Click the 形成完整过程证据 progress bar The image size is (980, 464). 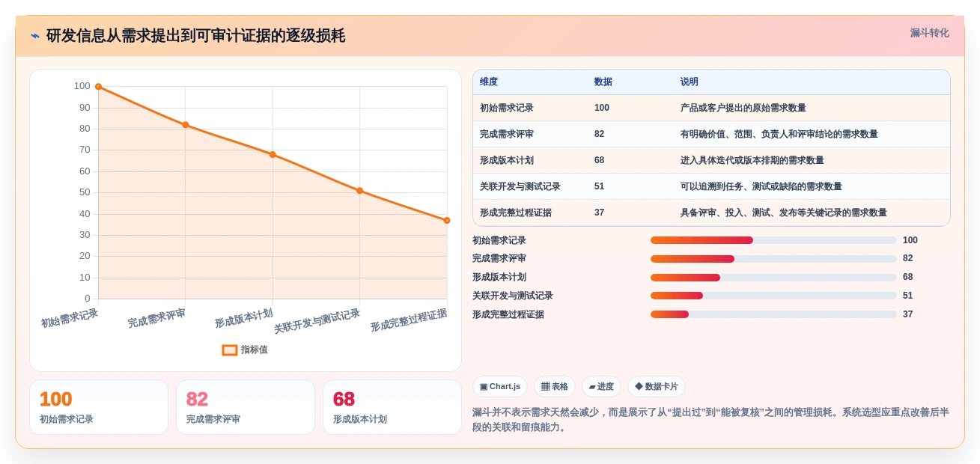click(773, 314)
